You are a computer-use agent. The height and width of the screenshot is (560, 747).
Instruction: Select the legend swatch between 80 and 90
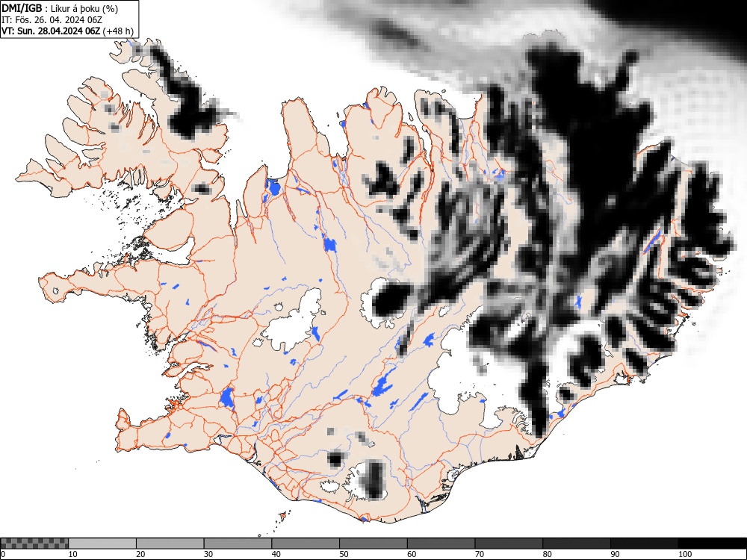[577, 544]
